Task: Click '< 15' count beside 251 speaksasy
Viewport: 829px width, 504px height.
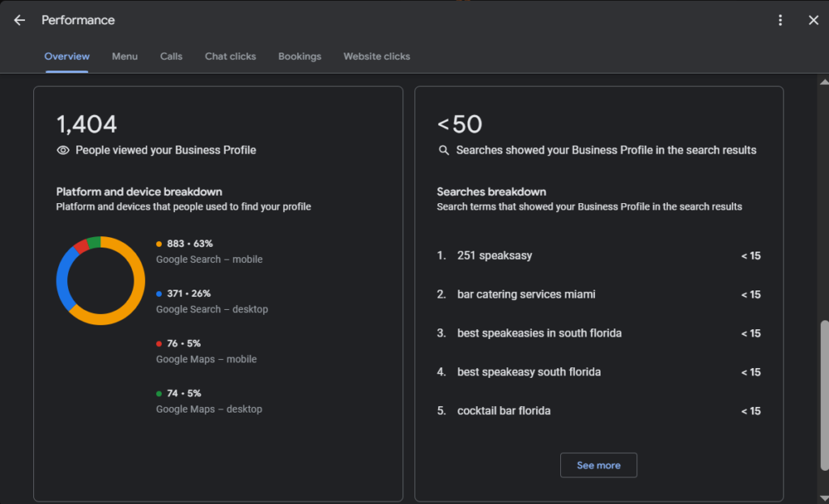Action: (x=750, y=256)
